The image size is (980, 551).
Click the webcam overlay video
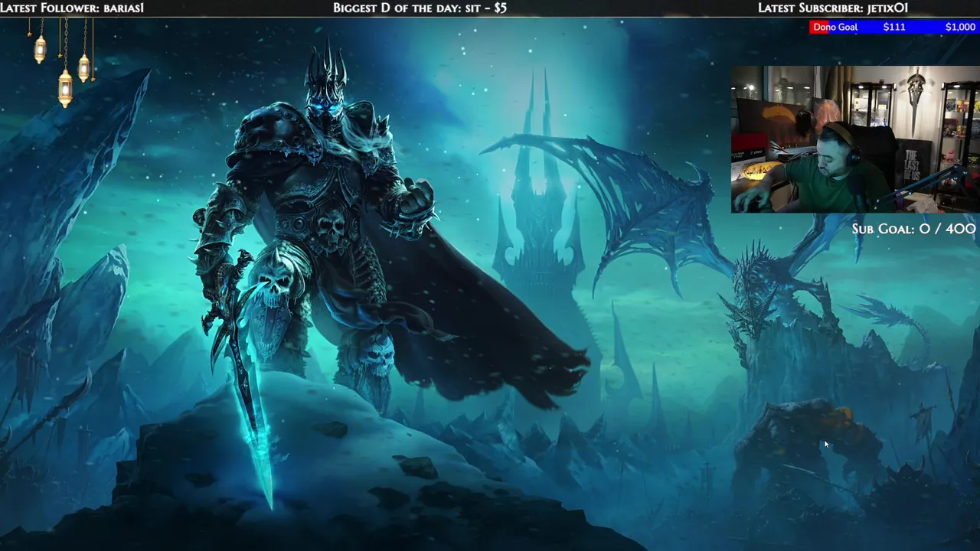(855, 139)
